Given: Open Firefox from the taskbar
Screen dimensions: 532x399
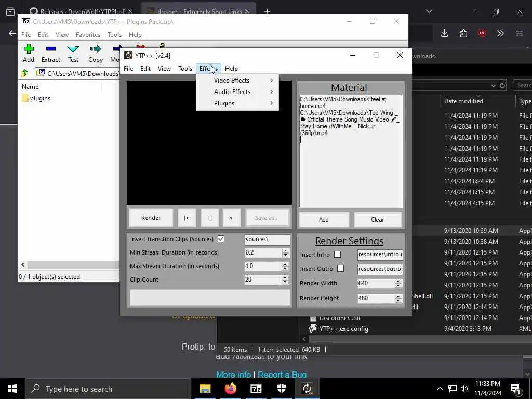Looking at the screenshot, I should 230,389.
